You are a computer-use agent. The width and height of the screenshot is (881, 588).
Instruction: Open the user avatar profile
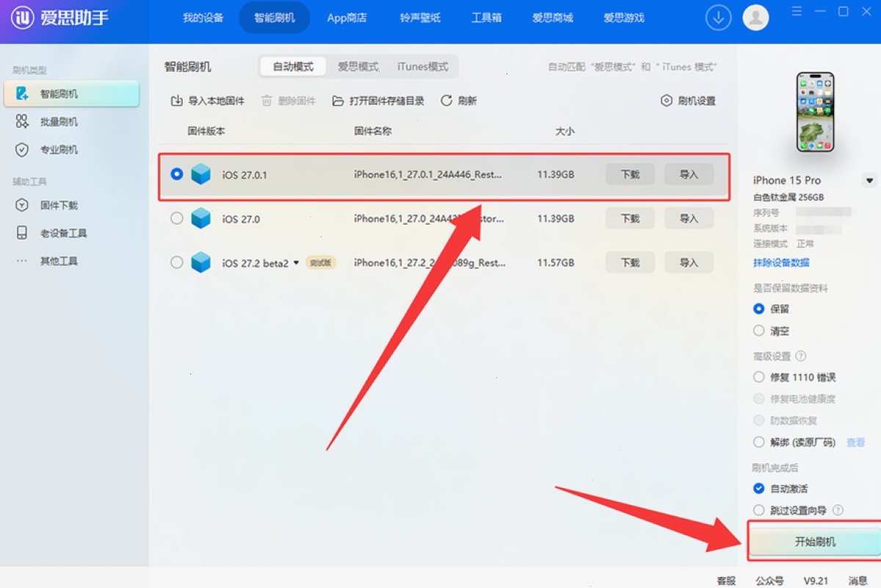pos(755,18)
